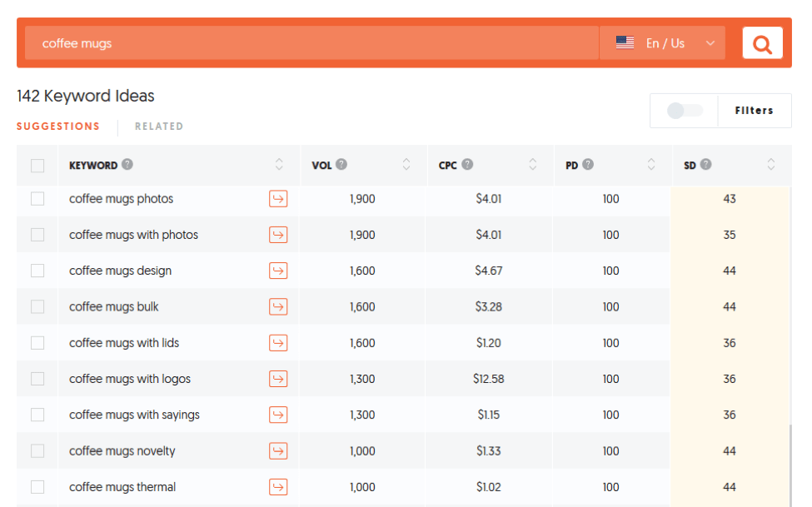Viewport: 812px width, 507px height.
Task: Check the box for coffee mugs with photos
Action: tap(37, 235)
